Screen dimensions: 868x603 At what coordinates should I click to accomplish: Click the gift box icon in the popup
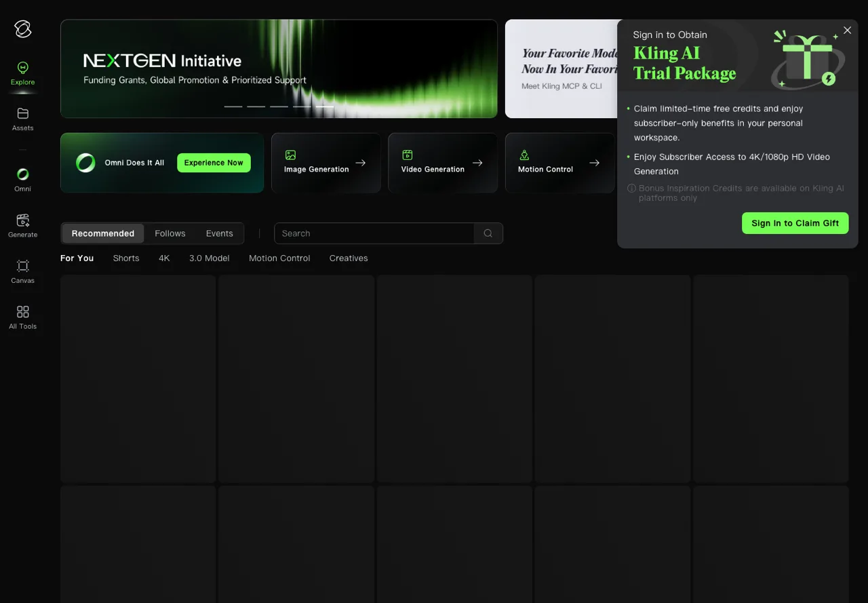point(807,59)
